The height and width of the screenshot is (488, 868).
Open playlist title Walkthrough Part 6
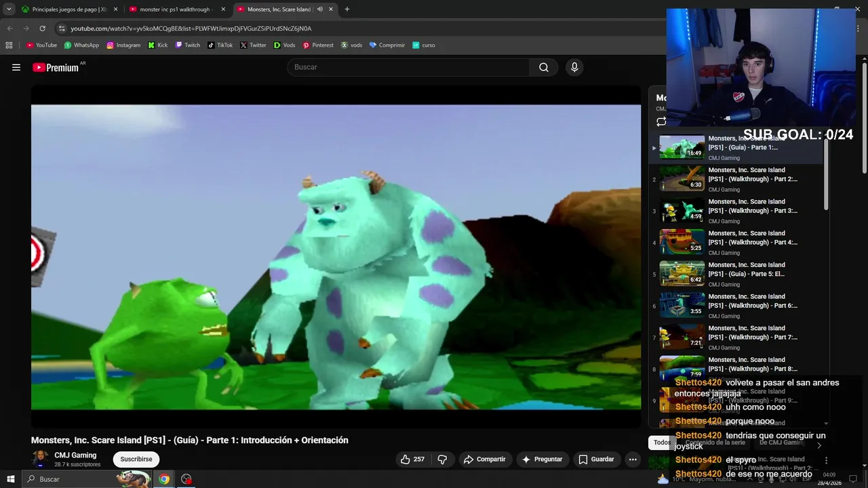[753, 301]
